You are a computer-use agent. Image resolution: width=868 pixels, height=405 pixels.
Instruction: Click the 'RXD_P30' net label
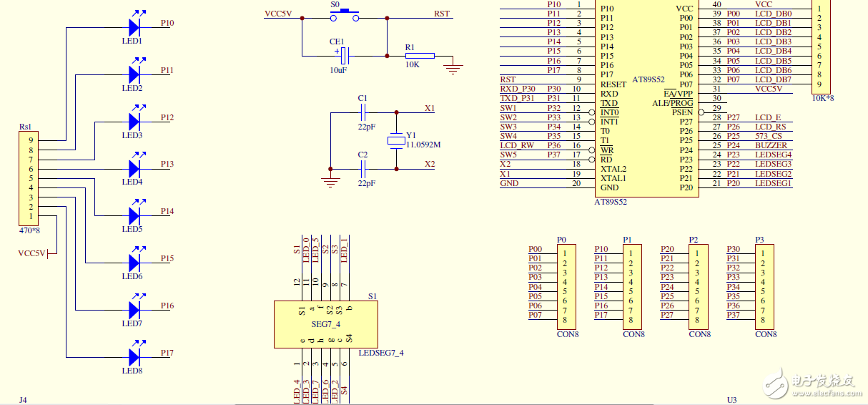point(518,89)
